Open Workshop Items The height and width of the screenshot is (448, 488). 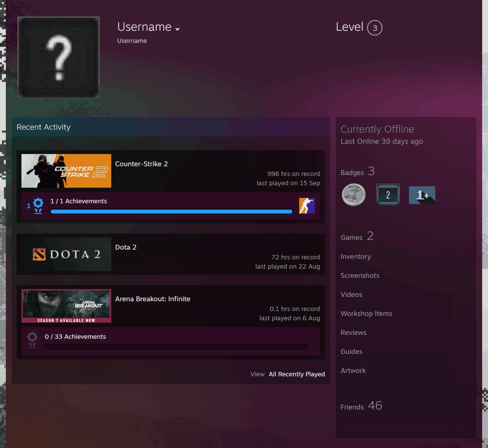366,314
